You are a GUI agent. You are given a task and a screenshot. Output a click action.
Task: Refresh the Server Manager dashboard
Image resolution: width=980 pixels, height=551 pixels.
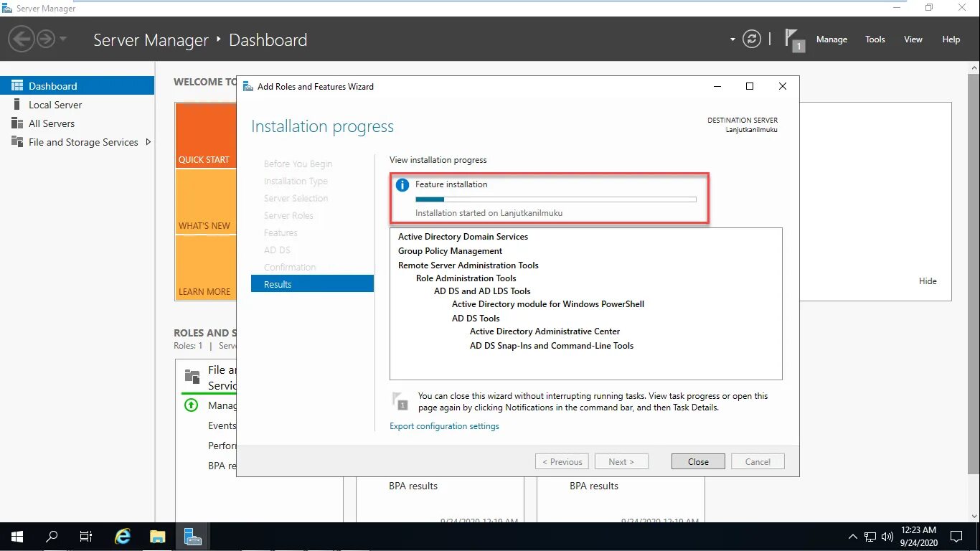pyautogui.click(x=751, y=39)
